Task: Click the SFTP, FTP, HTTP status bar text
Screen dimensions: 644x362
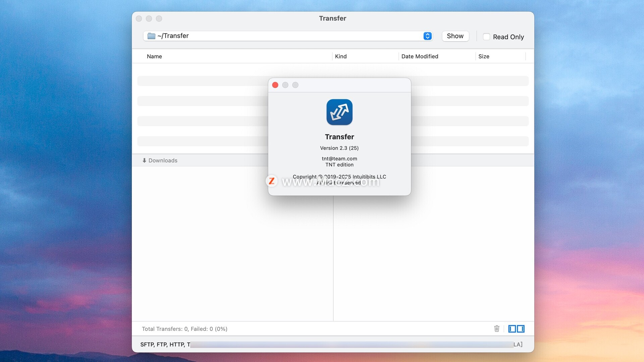Action: point(165,344)
